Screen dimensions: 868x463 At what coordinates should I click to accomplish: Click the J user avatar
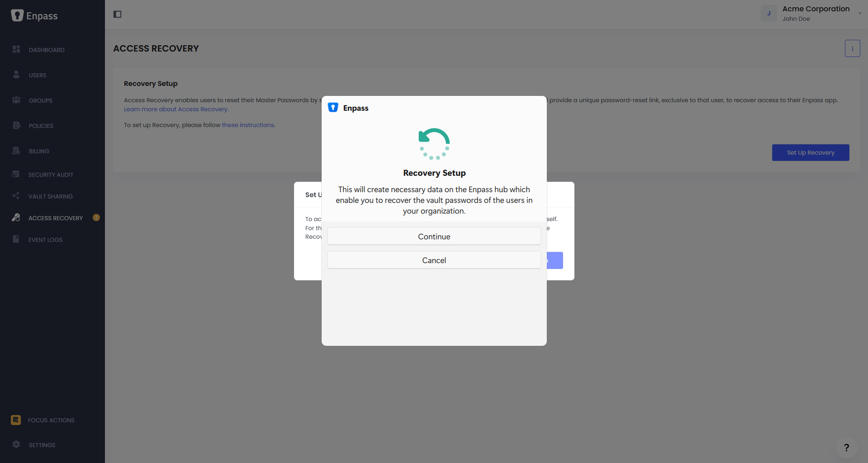[x=768, y=13]
